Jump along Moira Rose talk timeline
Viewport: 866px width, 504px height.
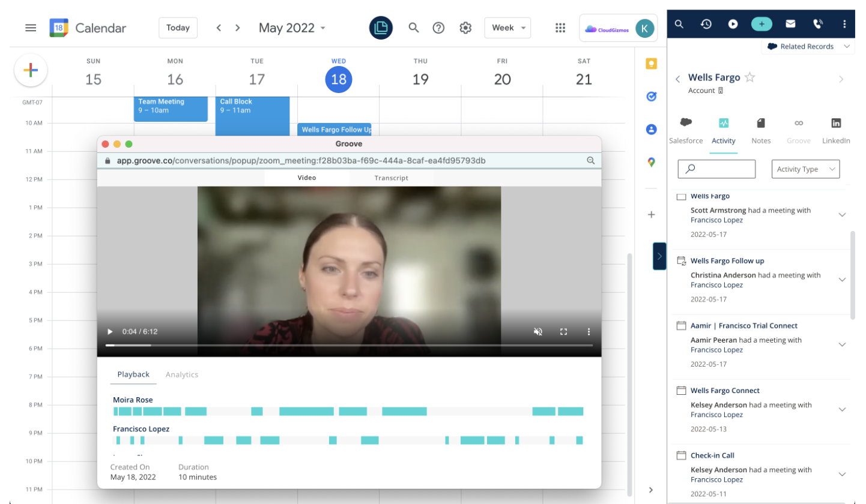(348, 412)
